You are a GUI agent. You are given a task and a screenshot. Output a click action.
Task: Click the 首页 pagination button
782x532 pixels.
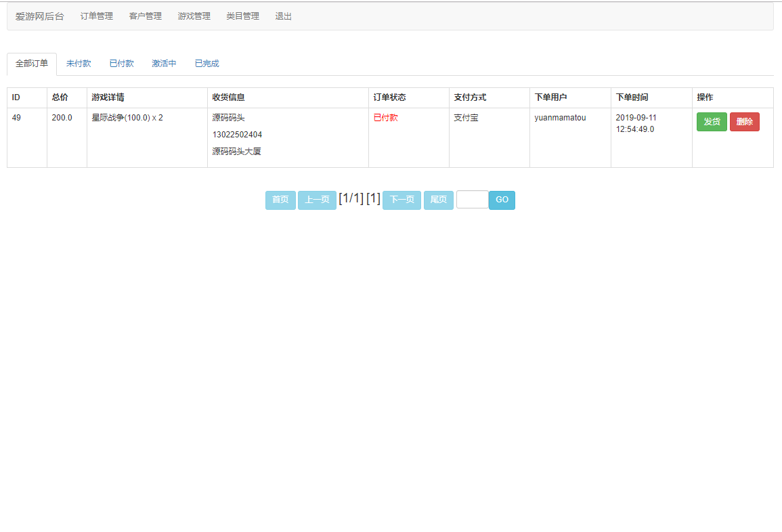tap(280, 200)
